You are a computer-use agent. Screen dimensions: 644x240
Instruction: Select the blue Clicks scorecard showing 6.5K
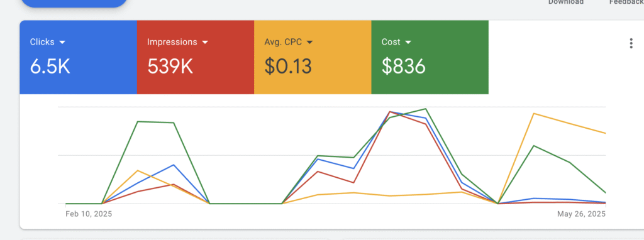point(79,57)
